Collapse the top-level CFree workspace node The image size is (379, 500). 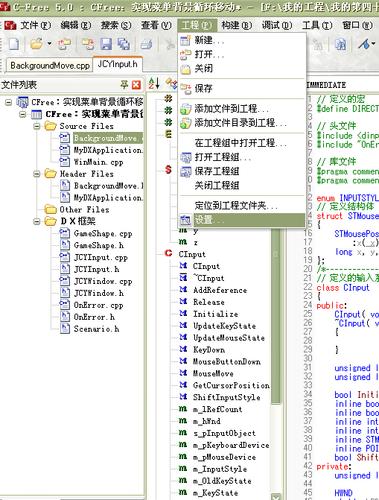(9, 102)
